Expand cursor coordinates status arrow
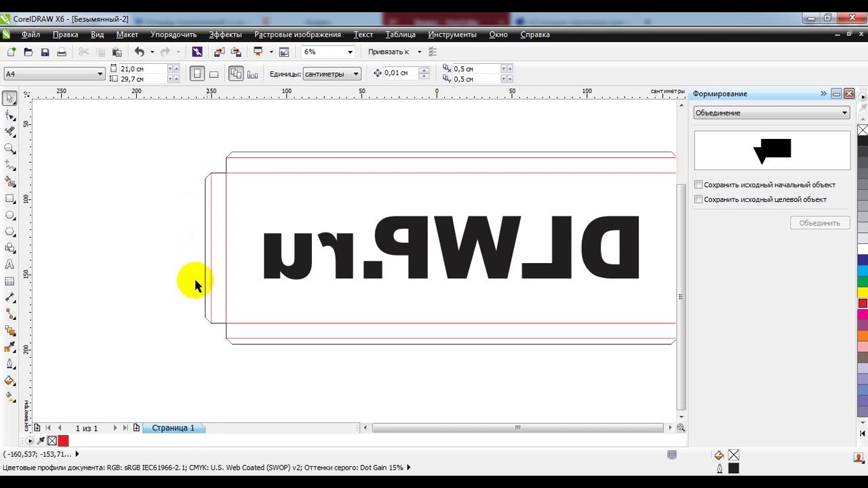Image resolution: width=868 pixels, height=488 pixels. [77, 454]
